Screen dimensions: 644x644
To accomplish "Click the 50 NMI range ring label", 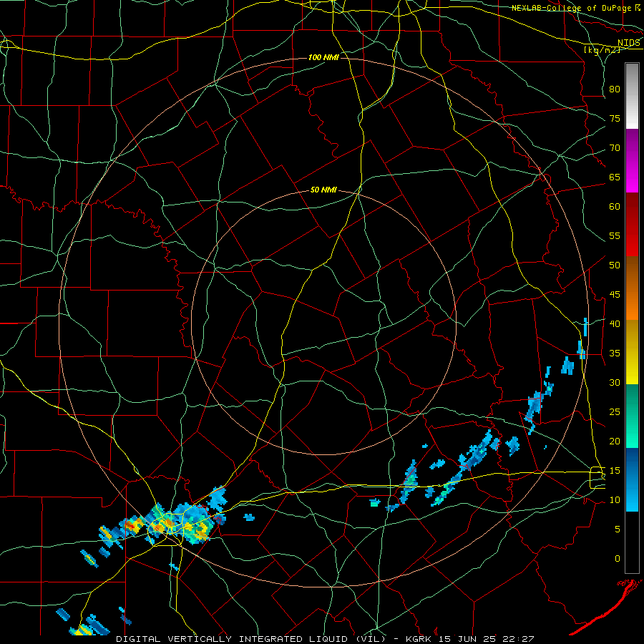I will click(x=323, y=190).
